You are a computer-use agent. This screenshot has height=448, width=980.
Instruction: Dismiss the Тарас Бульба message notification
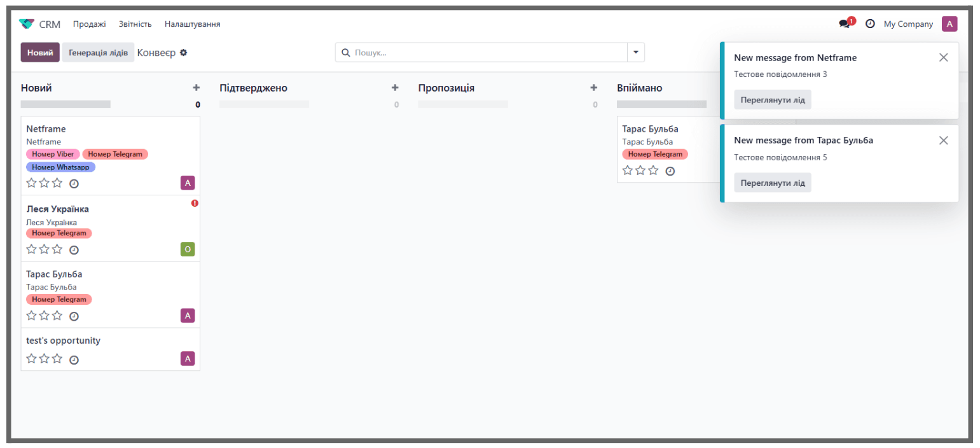point(943,140)
